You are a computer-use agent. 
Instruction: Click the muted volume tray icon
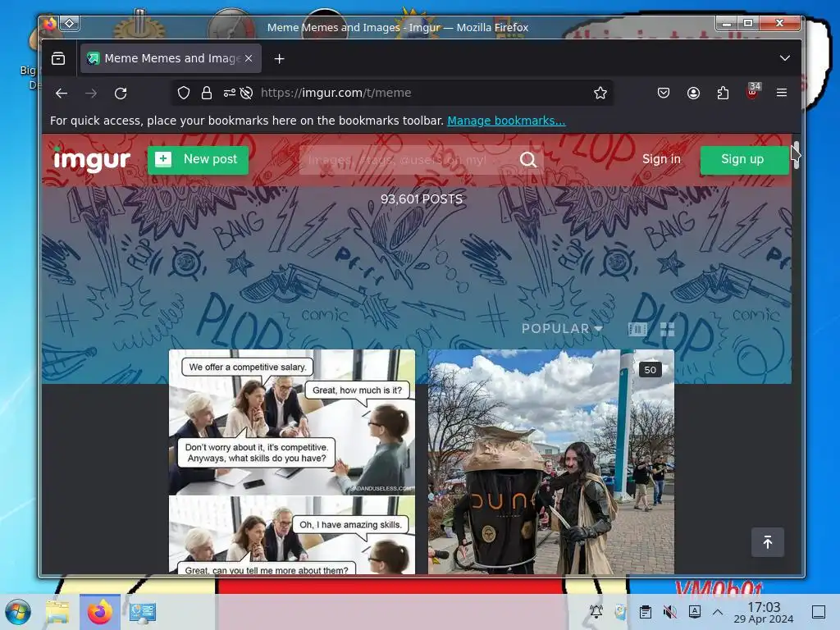pos(669,611)
